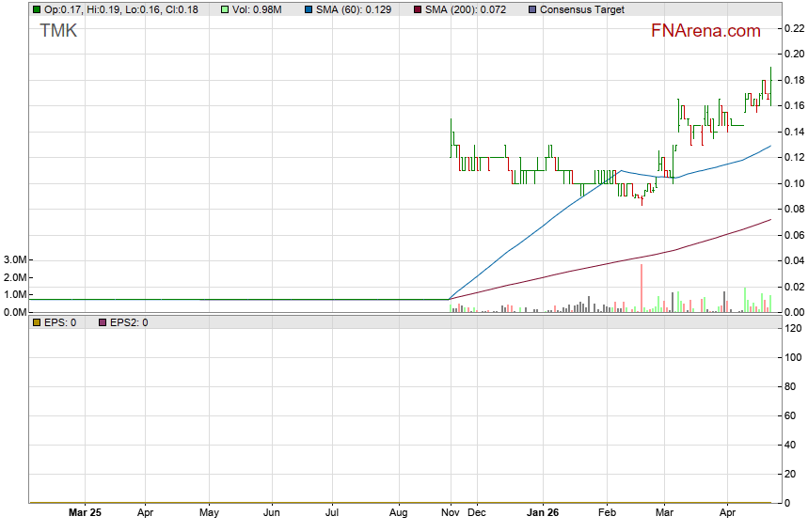This screenshot has height=532, width=808.
Task: Click the Consensus Target legend text
Action: click(581, 9)
